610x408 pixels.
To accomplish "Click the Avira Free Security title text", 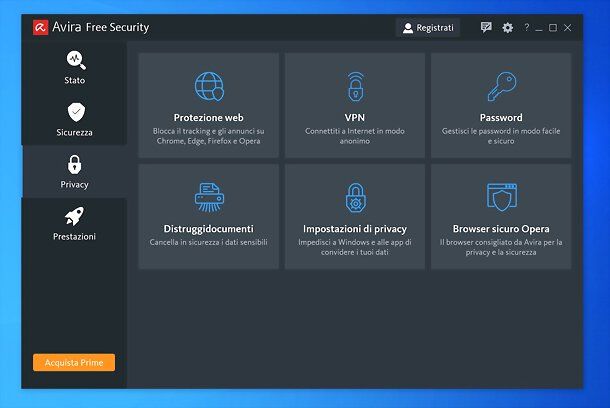I will pyautogui.click(x=101, y=27).
